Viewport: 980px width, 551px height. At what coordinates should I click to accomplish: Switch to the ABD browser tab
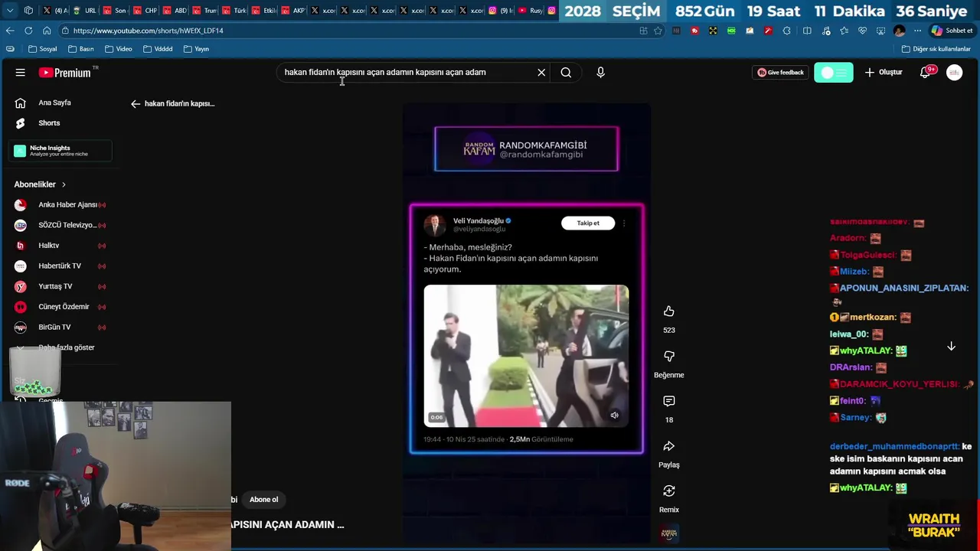(x=175, y=11)
